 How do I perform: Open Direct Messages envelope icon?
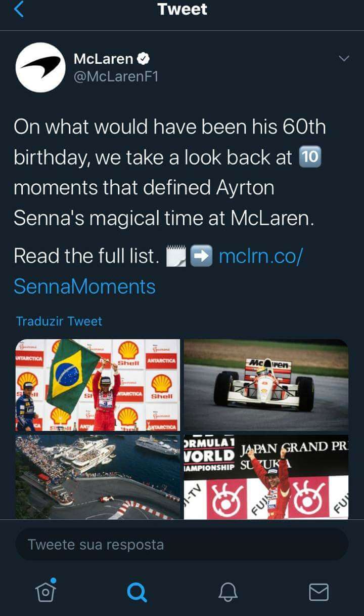(318, 591)
